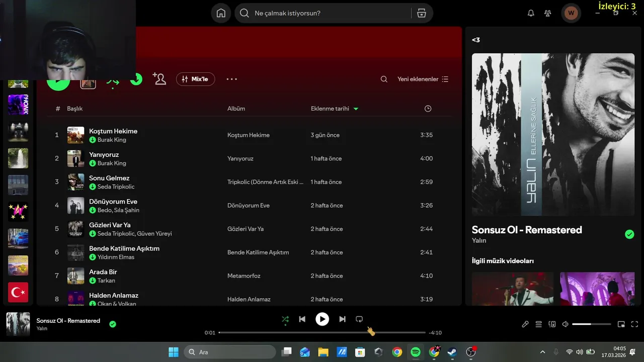This screenshot has height=362, width=644.
Task: Open the playlist three-dots more options
Action: 231,79
